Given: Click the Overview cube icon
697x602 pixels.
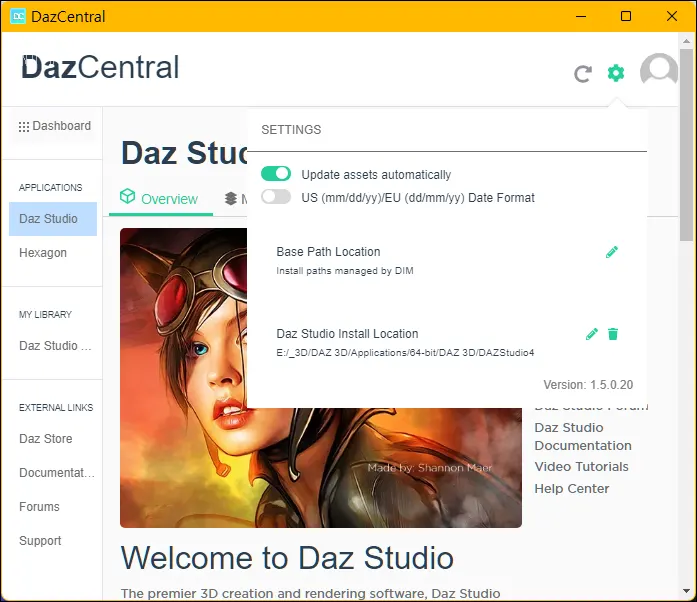Looking at the screenshot, I should [x=128, y=196].
